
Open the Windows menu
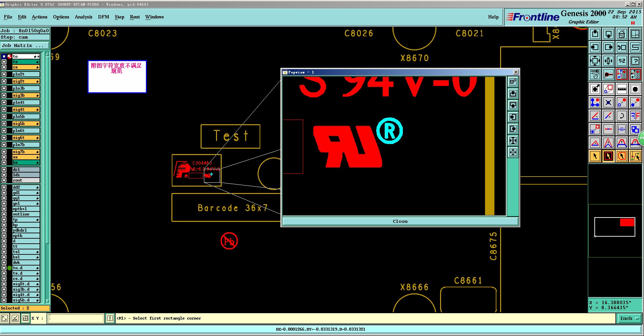point(155,17)
